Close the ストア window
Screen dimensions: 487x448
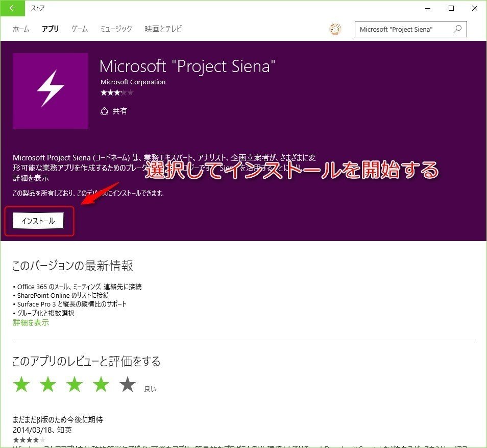pyautogui.click(x=475, y=8)
